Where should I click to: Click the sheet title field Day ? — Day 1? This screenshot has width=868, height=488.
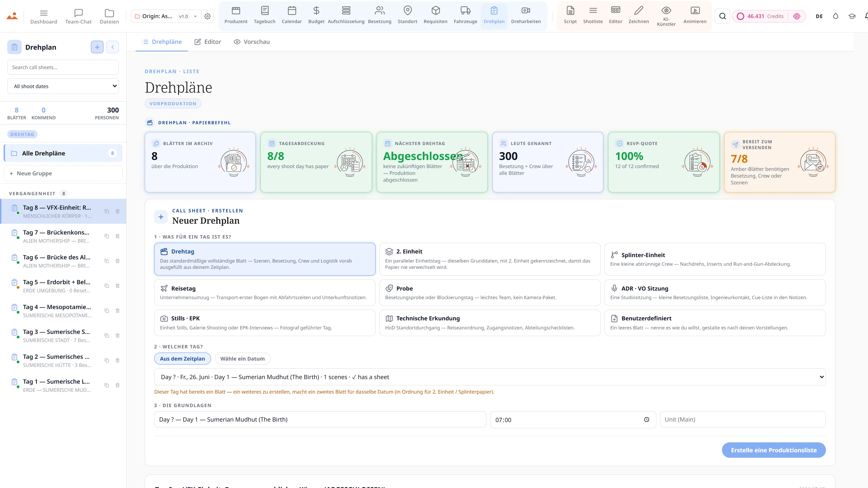coord(320,419)
